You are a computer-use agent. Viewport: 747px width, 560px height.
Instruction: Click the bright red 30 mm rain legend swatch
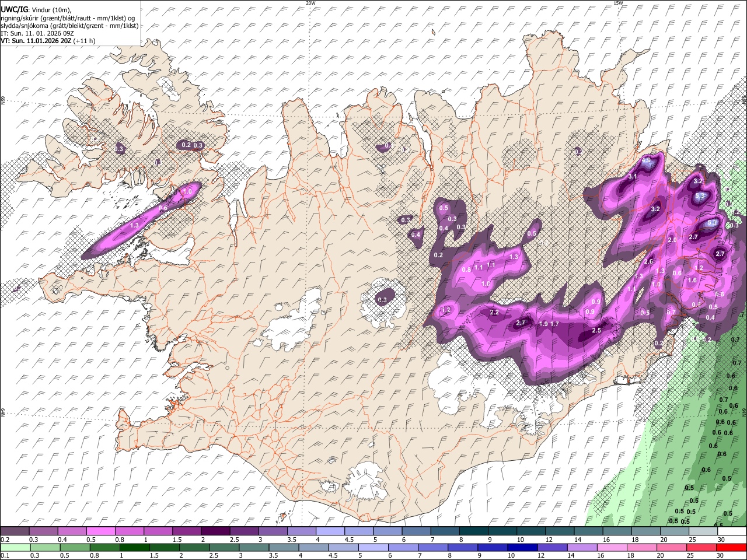[732, 547]
